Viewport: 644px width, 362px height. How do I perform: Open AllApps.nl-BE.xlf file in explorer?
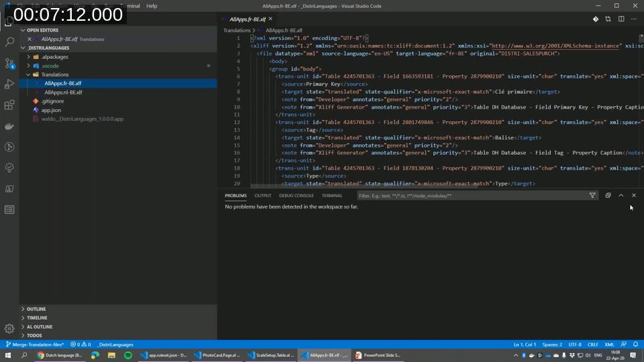pos(63,92)
